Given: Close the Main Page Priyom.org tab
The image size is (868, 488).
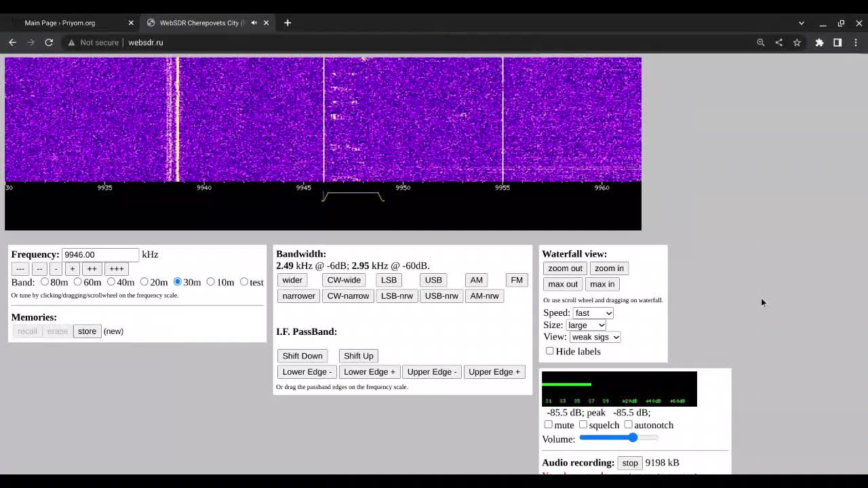Looking at the screenshot, I should 131,22.
